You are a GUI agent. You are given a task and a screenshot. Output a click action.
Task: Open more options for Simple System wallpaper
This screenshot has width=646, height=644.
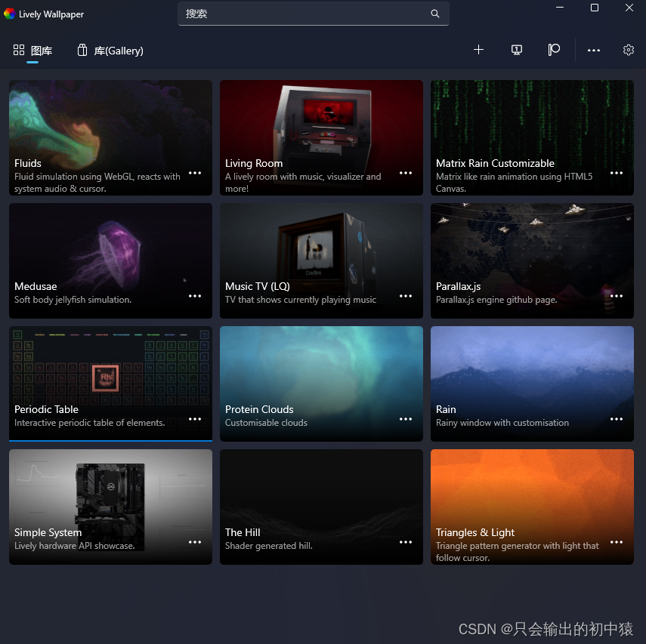(195, 542)
